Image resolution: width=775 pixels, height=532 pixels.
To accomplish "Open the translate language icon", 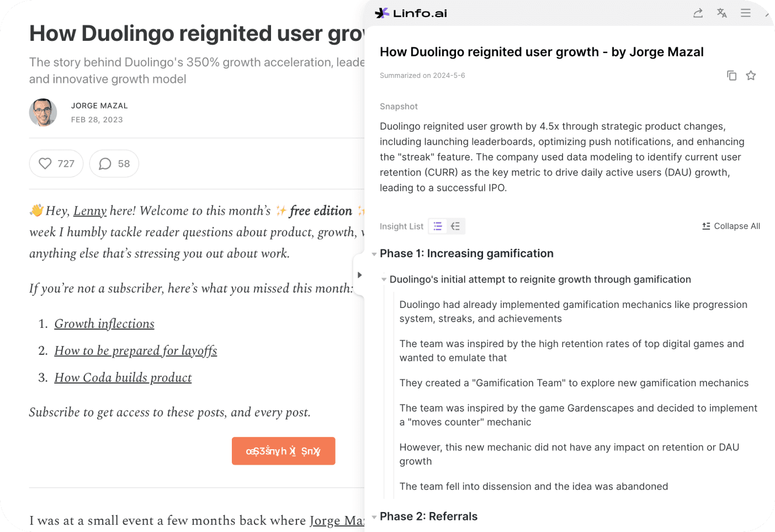I will (722, 13).
